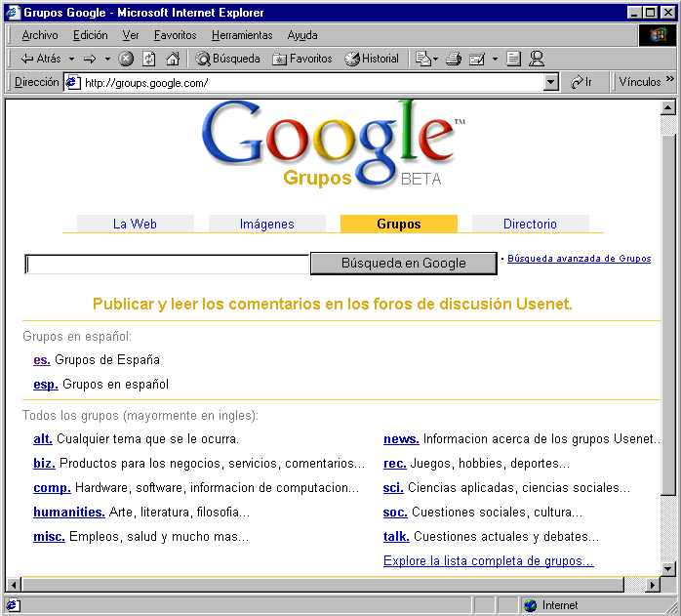Click the Messenger toolbar icon
This screenshot has height=616, width=681.
tap(537, 59)
